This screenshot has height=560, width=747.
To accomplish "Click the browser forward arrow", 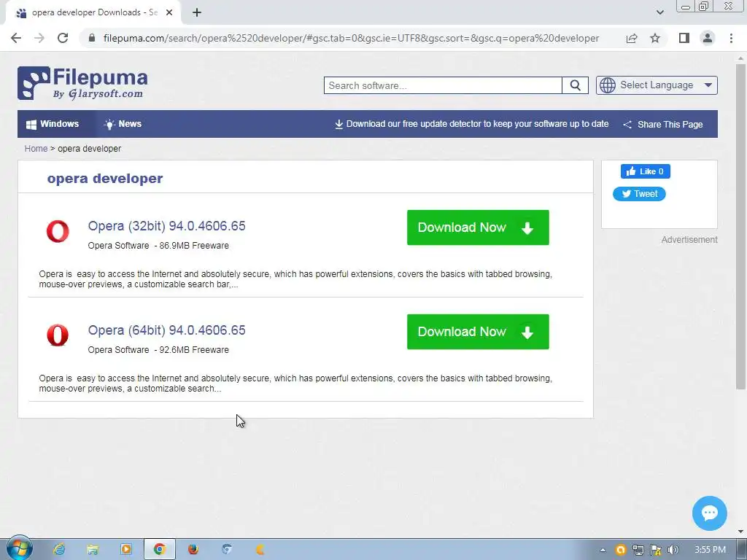I will pos(39,38).
